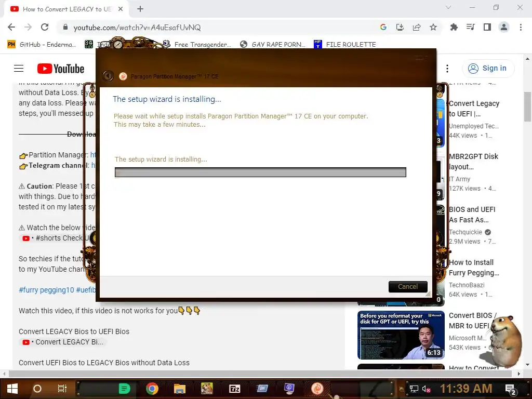
Task: Click IT Army channel name
Action: (x=459, y=179)
